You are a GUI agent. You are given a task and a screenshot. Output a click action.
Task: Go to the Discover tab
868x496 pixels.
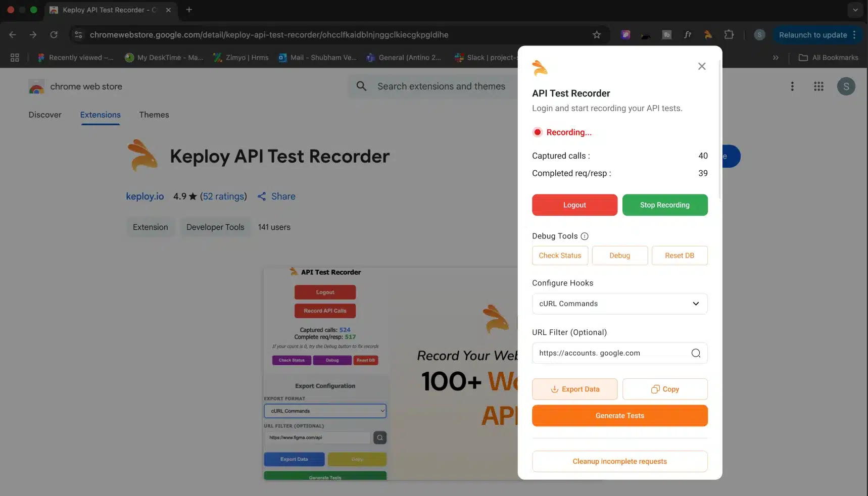coord(45,115)
